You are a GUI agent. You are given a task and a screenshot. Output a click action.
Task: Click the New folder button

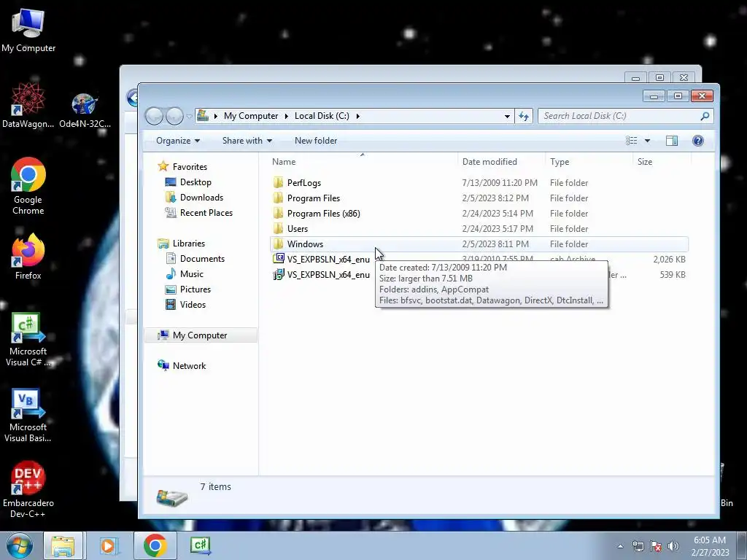pos(315,141)
